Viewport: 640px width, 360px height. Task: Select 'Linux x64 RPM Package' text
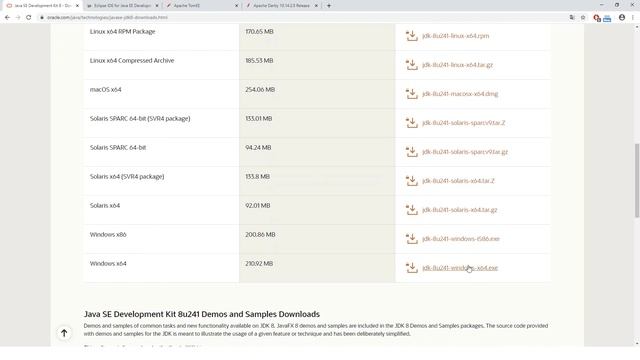pos(122,32)
